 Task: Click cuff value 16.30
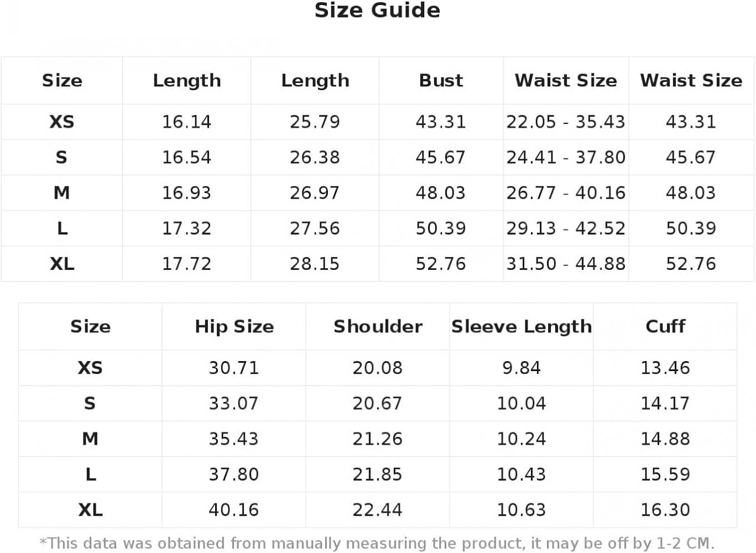click(665, 510)
